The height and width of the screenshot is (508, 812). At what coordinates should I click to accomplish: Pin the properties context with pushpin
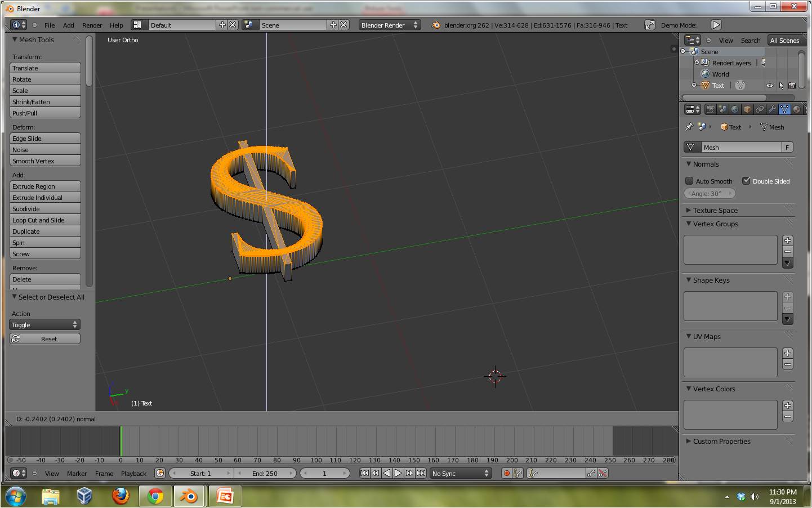pos(689,127)
